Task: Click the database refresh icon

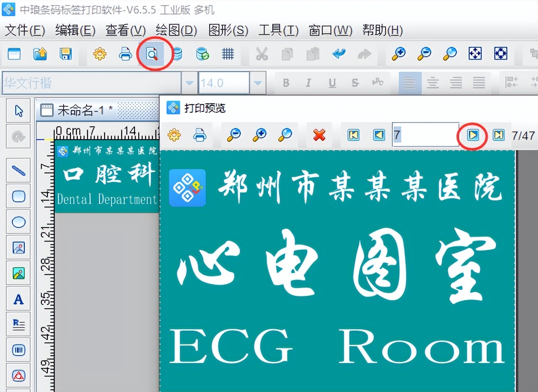Action: [x=202, y=54]
